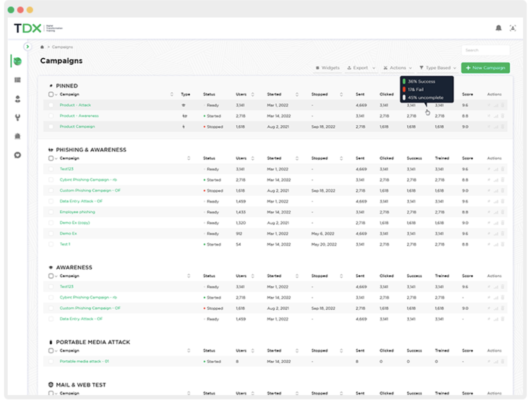
Task: Click the May 20, 2022 stopped date cell
Action: pyautogui.click(x=324, y=244)
